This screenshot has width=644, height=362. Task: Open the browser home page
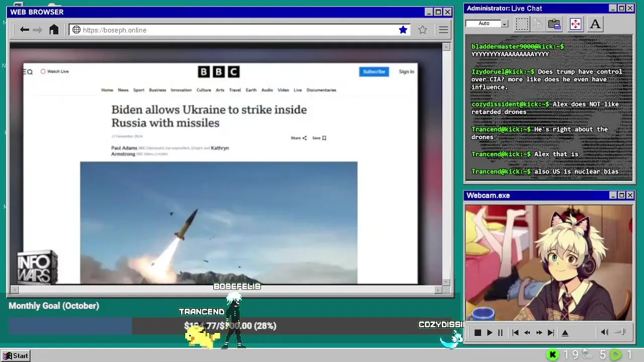pos(54,30)
